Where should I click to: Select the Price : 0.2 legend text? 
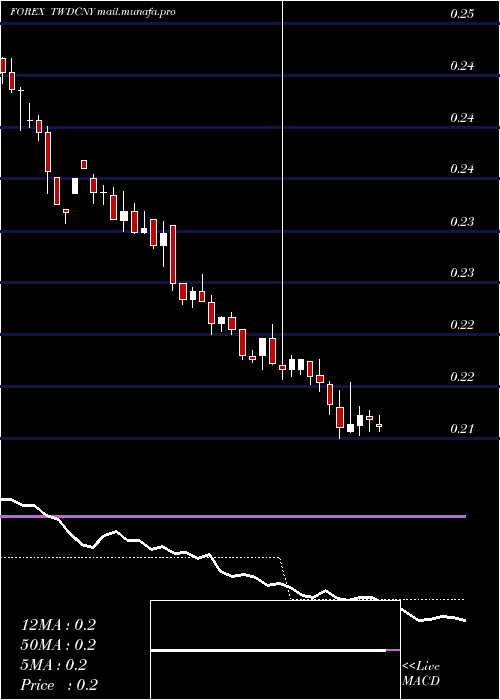pyautogui.click(x=59, y=685)
